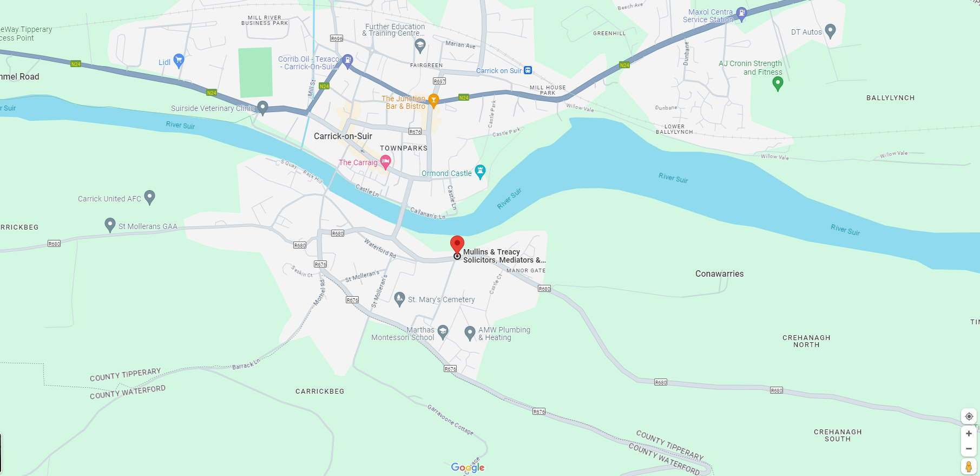The height and width of the screenshot is (476, 980).
Task: Open The Junction Bar & Bistro marker
Action: (x=433, y=101)
